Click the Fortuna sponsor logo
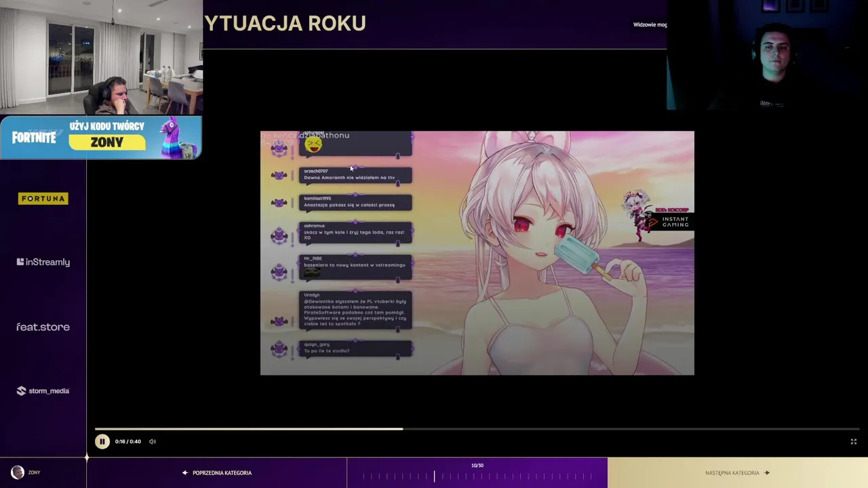 43,199
